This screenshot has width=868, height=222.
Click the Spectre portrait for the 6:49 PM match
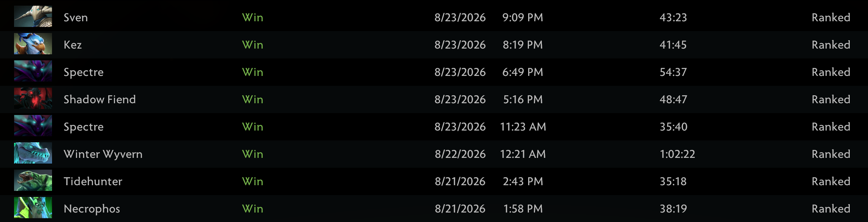[x=33, y=71]
